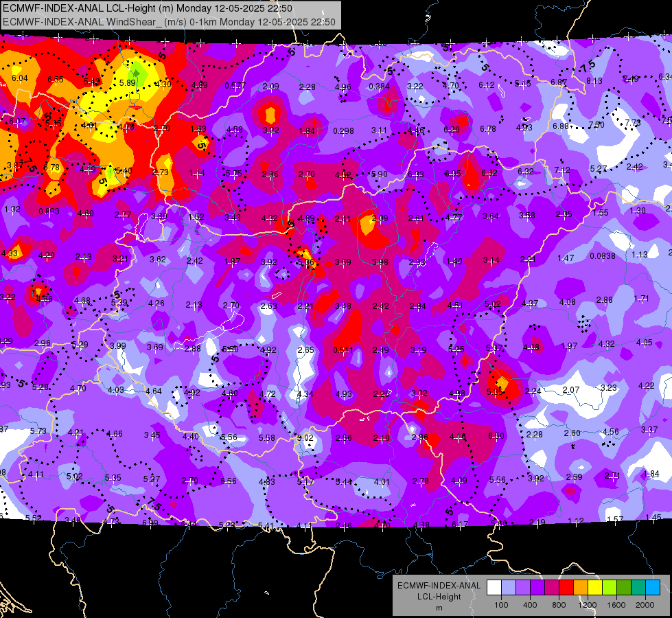Click the wind shear value 5.90
The image size is (672, 618).
(x=380, y=174)
